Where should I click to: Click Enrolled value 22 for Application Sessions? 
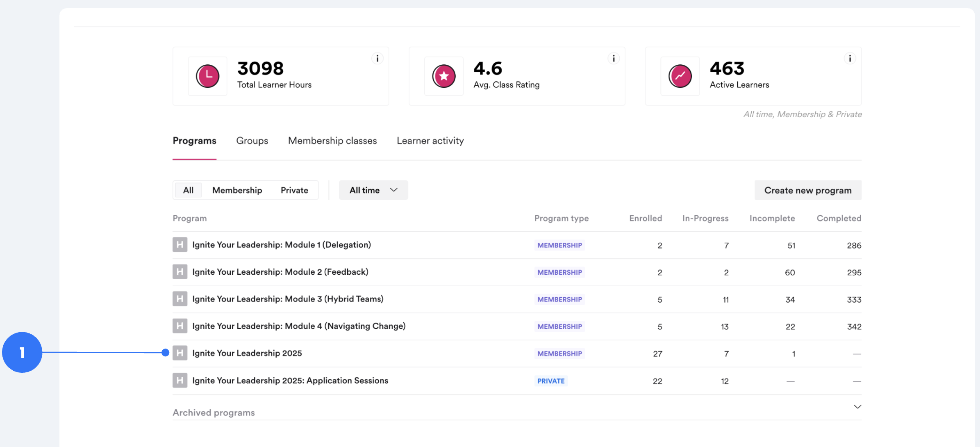coord(657,381)
